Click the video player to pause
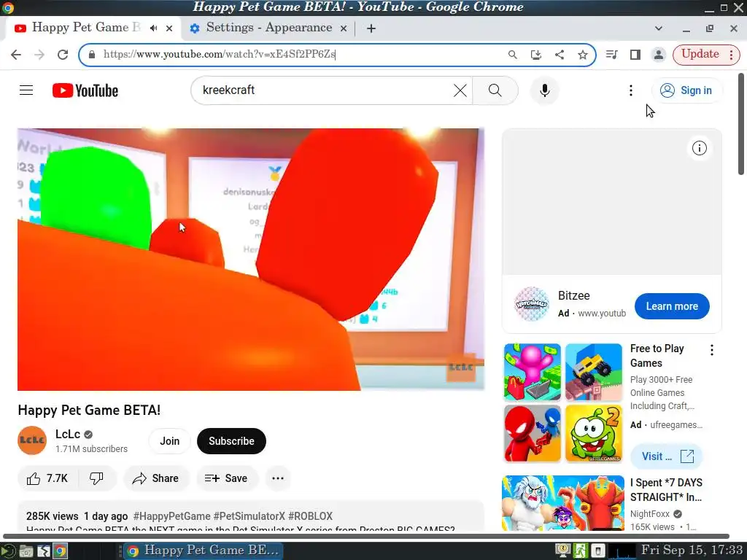 (x=251, y=260)
